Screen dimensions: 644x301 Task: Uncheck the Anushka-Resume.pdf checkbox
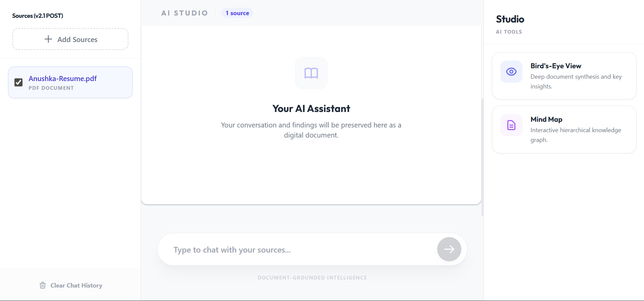pyautogui.click(x=18, y=82)
